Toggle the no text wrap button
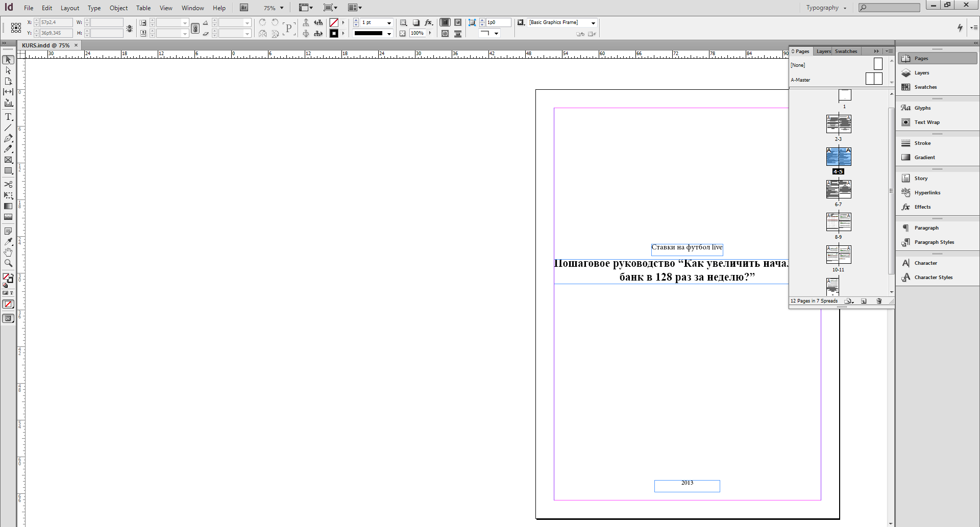This screenshot has height=527, width=980. [x=445, y=22]
